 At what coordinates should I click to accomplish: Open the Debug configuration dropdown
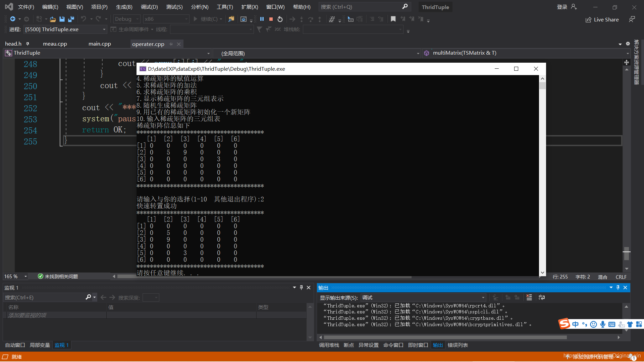pyautogui.click(x=127, y=19)
